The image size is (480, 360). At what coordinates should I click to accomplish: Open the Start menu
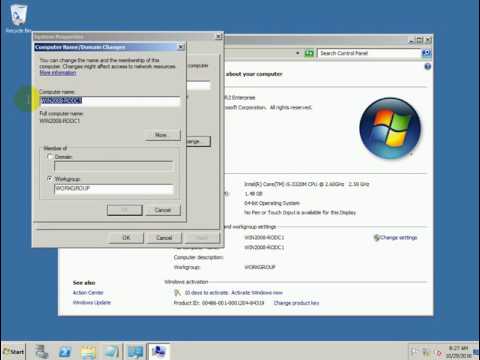point(13,351)
